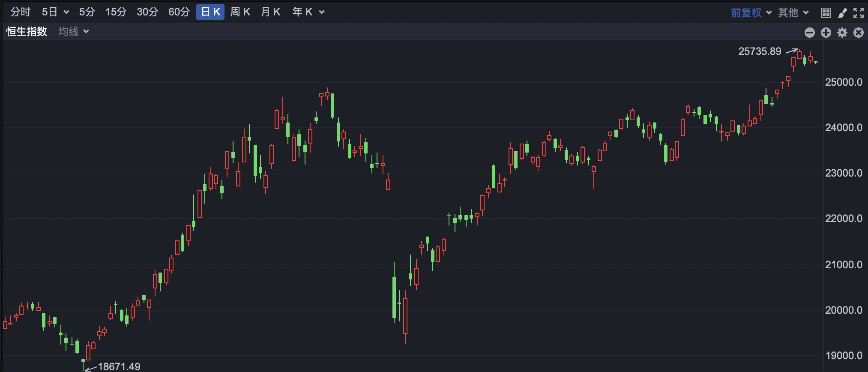Click the 25735.89 high price label
The width and height of the screenshot is (868, 372).
point(760,51)
